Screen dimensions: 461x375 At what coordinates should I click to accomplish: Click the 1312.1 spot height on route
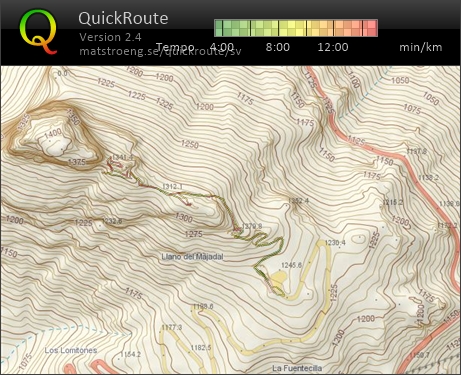pyautogui.click(x=173, y=186)
